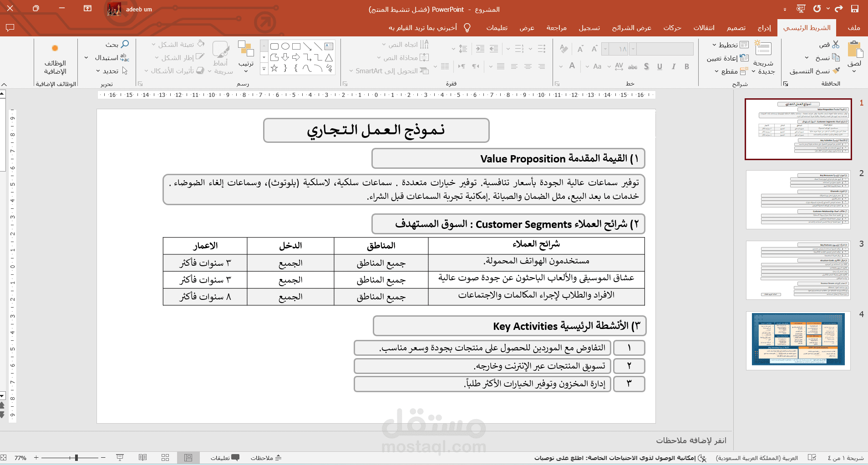
Task: Open the Add-ins (الوظائف الإضافية) button
Action: click(x=55, y=59)
